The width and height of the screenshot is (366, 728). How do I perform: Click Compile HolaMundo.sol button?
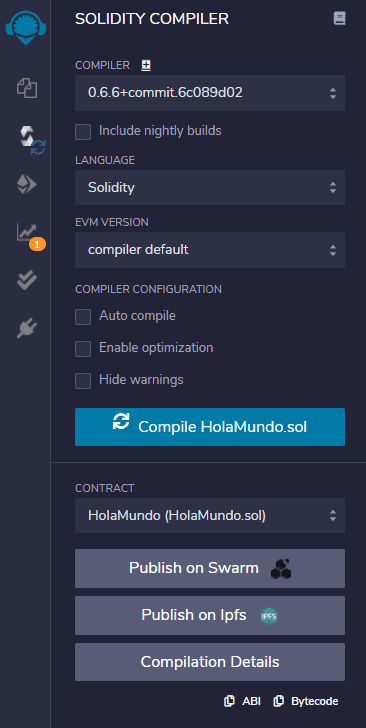[210, 427]
